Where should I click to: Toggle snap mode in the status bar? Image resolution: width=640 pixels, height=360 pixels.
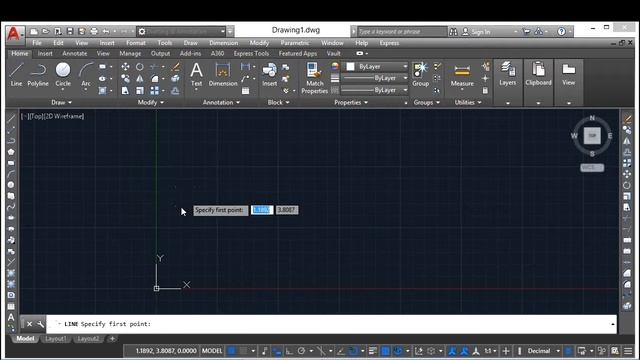pos(244,351)
